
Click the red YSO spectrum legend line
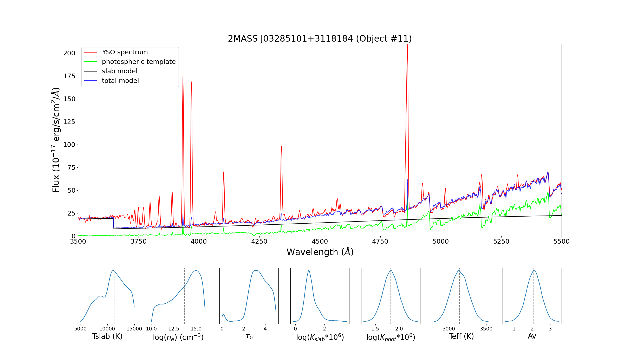(90, 52)
